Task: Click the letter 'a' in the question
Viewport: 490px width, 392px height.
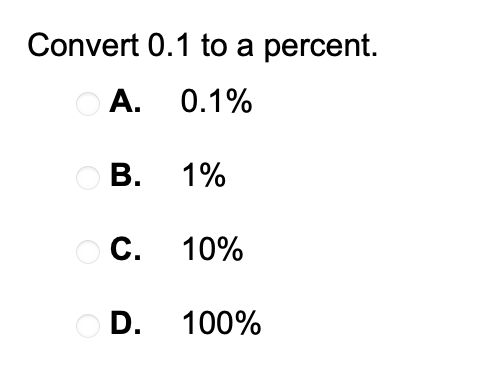Action: point(245,48)
